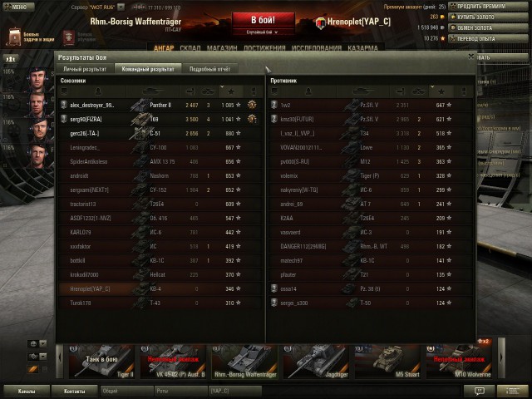Sort allies by kills column icon
This screenshot has width=532, height=399.
point(208,91)
